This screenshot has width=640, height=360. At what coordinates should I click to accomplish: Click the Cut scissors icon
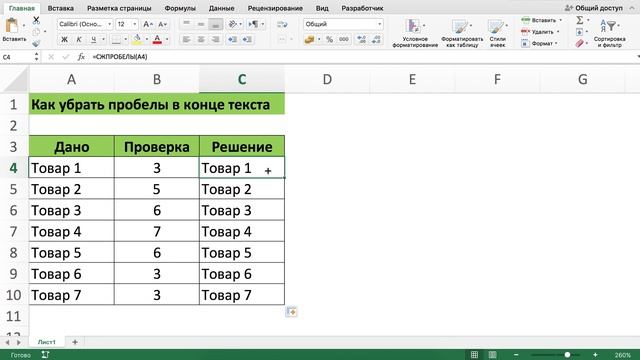[x=36, y=20]
